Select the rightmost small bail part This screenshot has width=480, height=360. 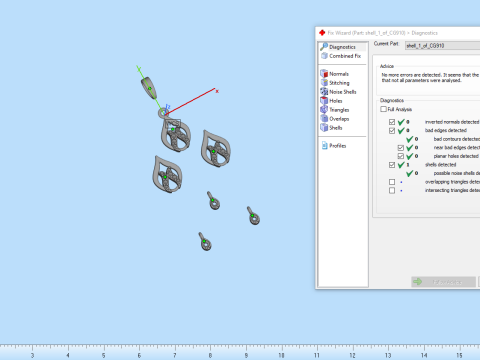point(253,216)
